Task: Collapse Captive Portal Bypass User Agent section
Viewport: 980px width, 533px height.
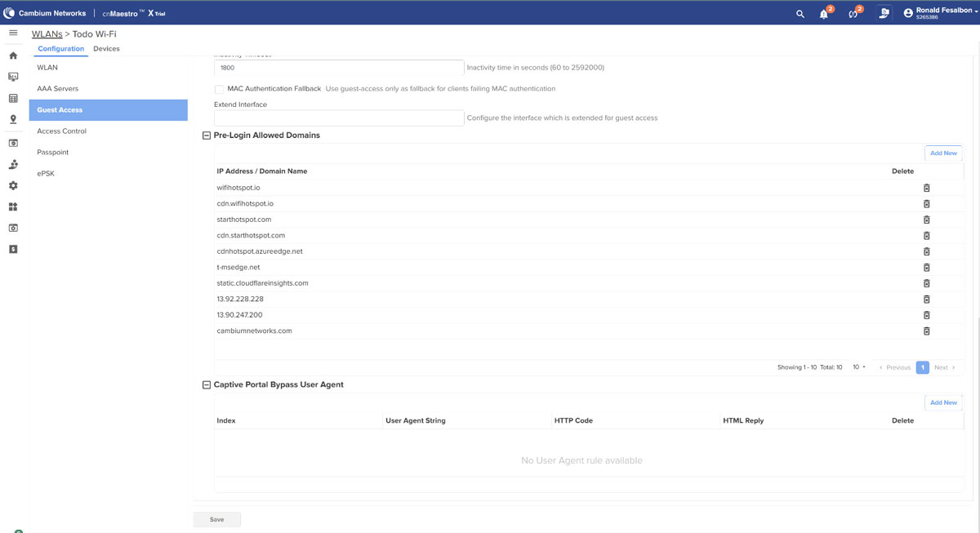Action: click(x=207, y=385)
